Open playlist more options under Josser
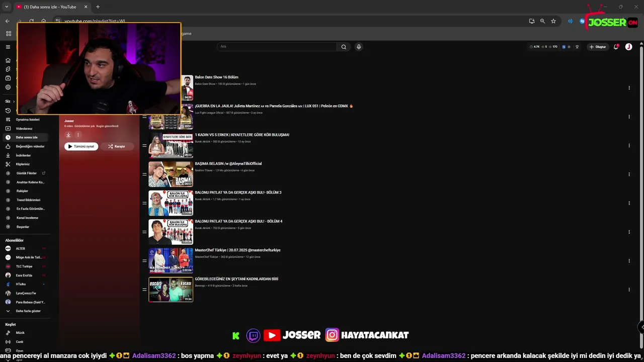644x362 pixels. 78,135
